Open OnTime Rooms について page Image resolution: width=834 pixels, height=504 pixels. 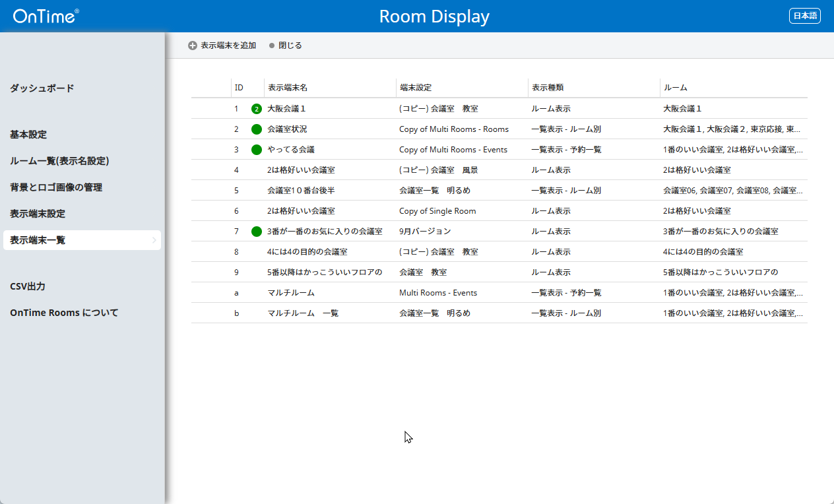[x=64, y=313]
